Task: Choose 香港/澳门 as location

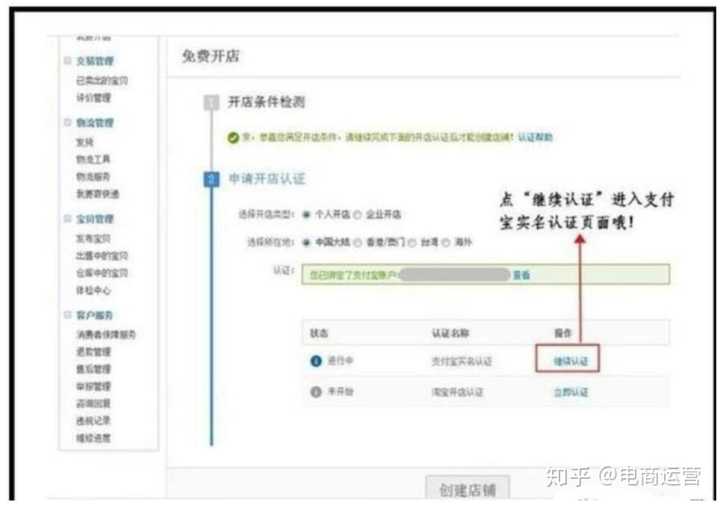Action: tap(358, 242)
